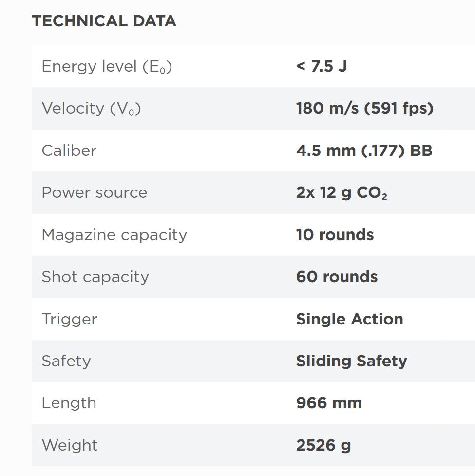Click the Energy level label
This screenshot has width=475, height=476.
[x=107, y=66]
